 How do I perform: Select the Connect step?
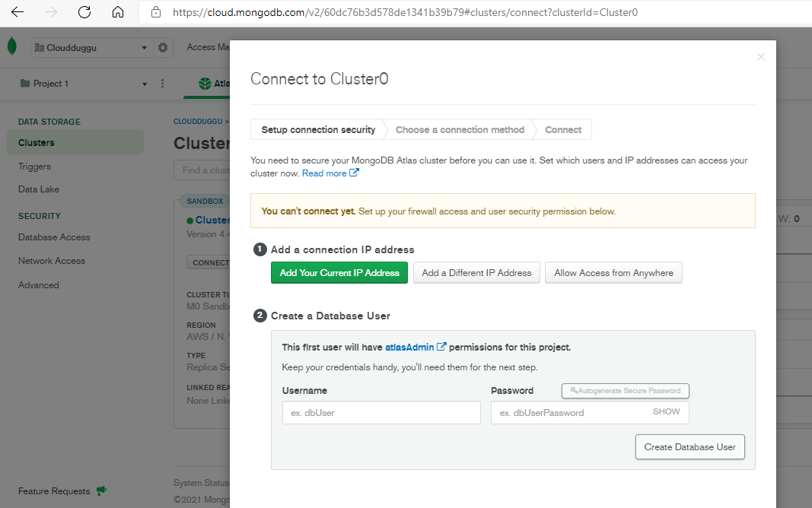(x=563, y=129)
